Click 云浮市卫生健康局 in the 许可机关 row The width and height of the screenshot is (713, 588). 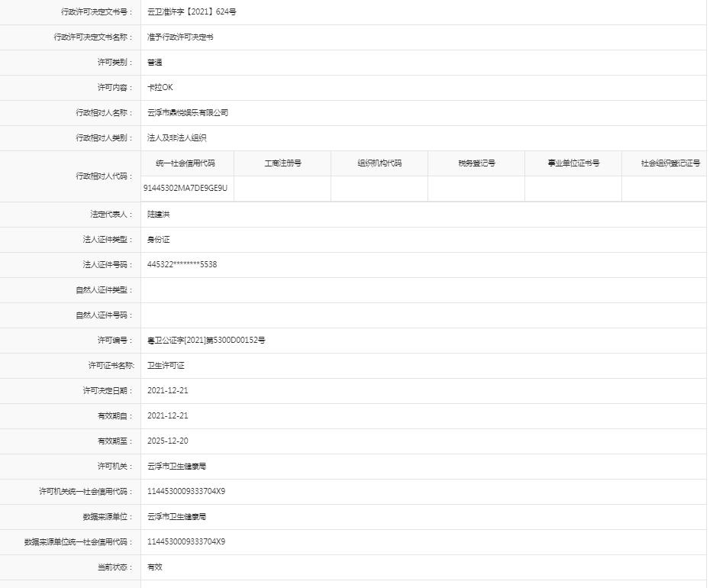point(177,467)
